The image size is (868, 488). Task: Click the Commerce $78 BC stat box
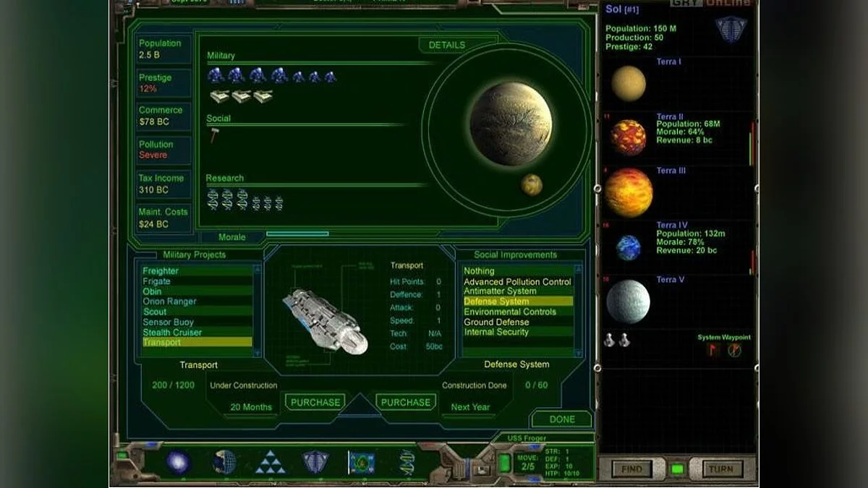tap(164, 116)
